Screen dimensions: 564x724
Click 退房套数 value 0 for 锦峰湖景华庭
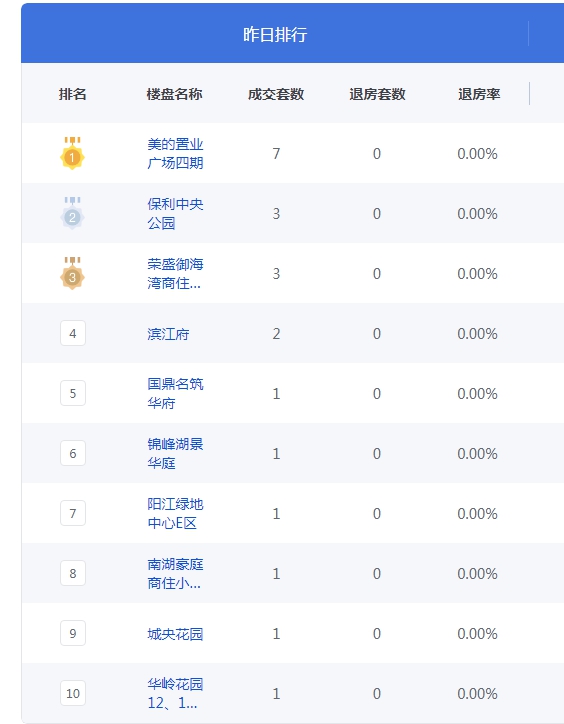tap(377, 453)
